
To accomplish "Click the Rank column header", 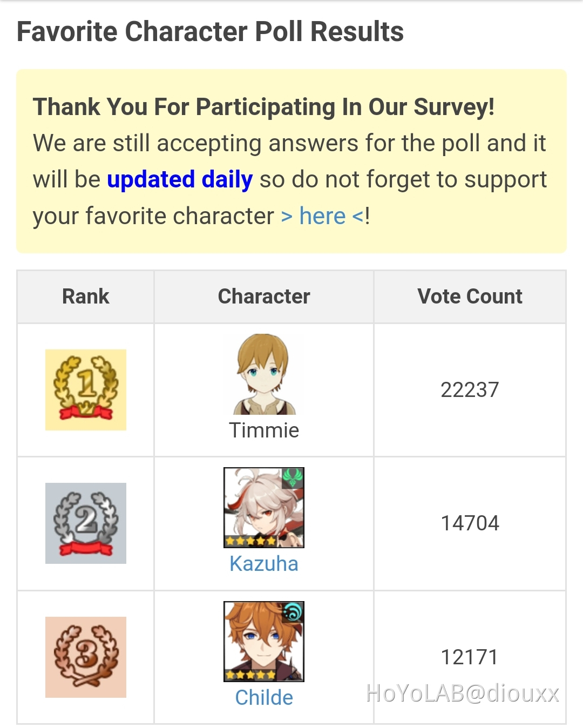I will (x=86, y=296).
